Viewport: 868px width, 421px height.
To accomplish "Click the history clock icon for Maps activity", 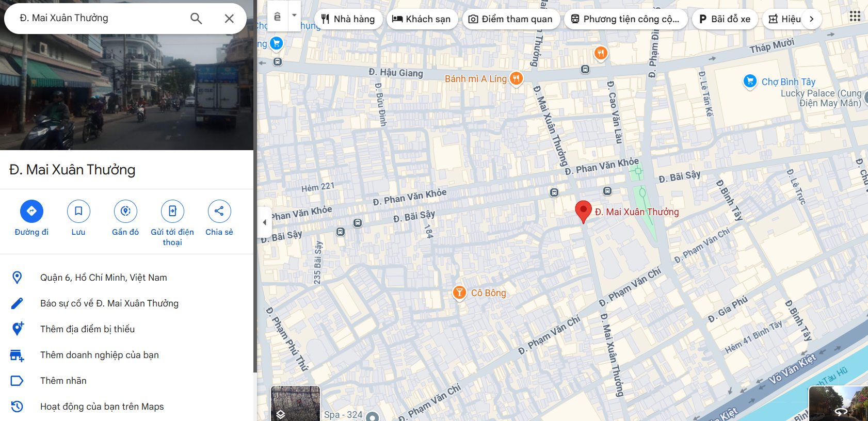I will click(x=17, y=407).
